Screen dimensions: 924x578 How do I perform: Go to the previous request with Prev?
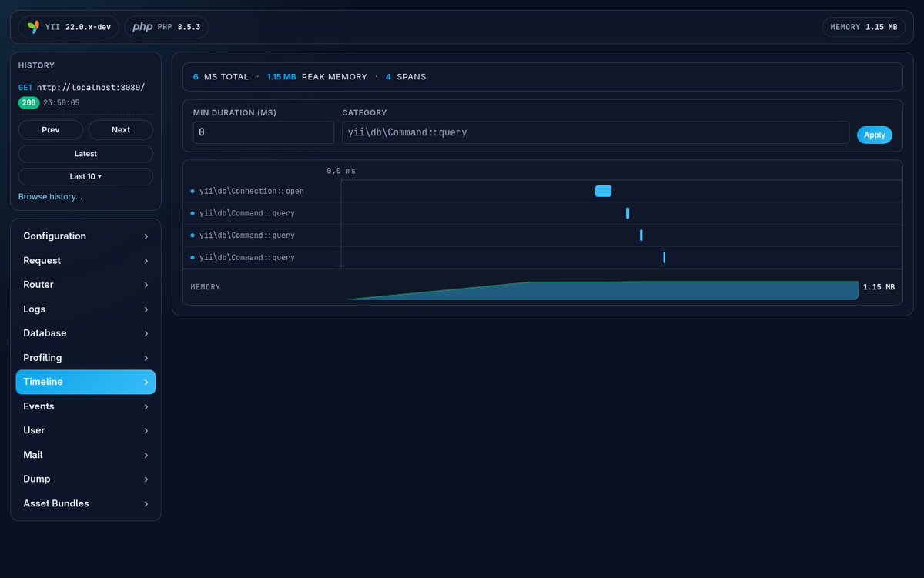tap(51, 130)
